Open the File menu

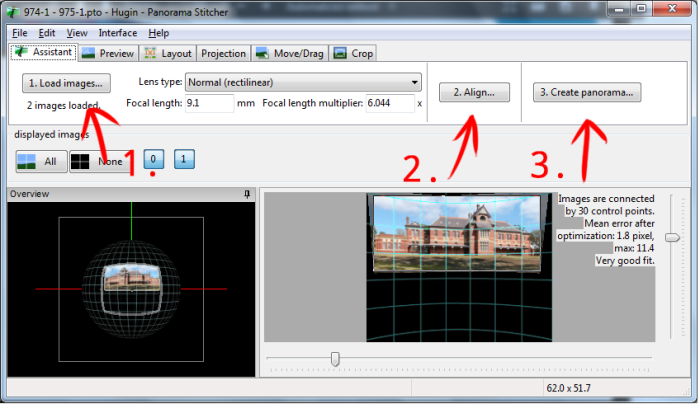[20, 33]
